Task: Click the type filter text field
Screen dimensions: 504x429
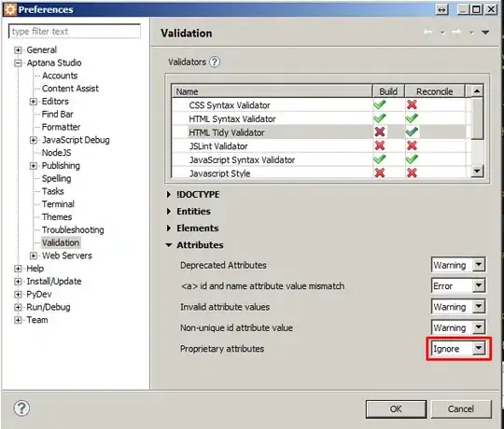Action: point(75,31)
